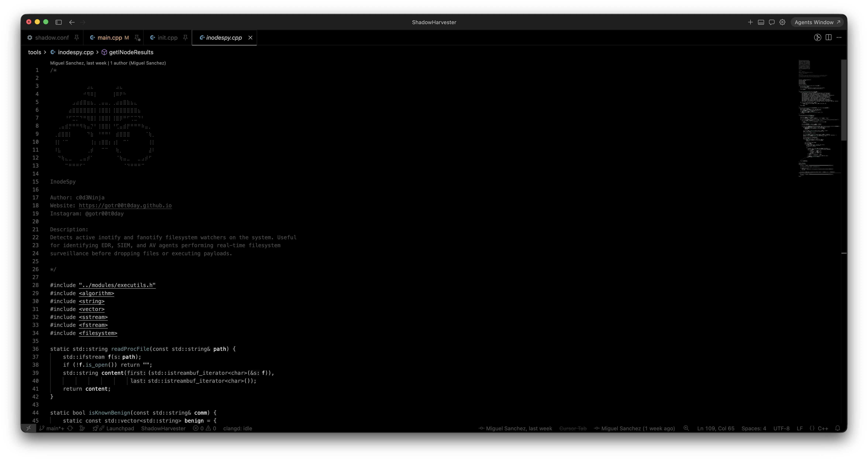868x460 pixels.
Task: Open the remote window indicator
Action: coord(28,428)
